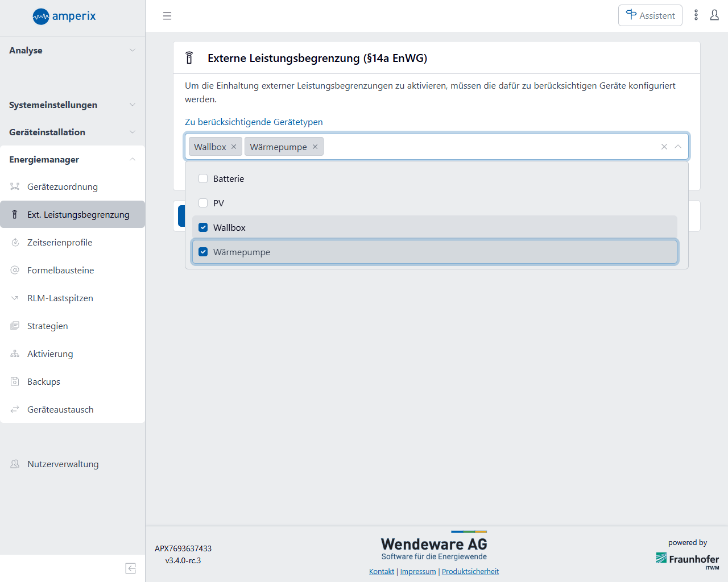The height and width of the screenshot is (582, 728).
Task: Open the Produktsicherheit link
Action: [x=470, y=572]
